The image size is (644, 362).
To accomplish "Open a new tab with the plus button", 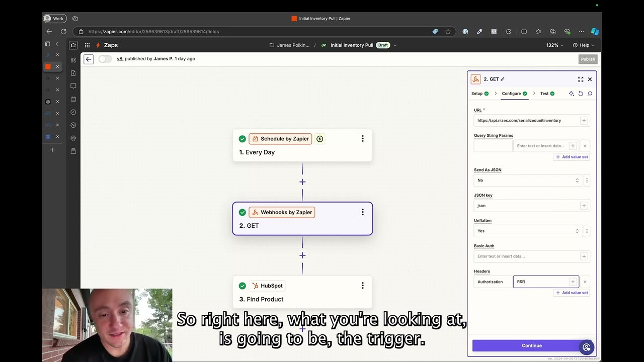I will [x=52, y=150].
